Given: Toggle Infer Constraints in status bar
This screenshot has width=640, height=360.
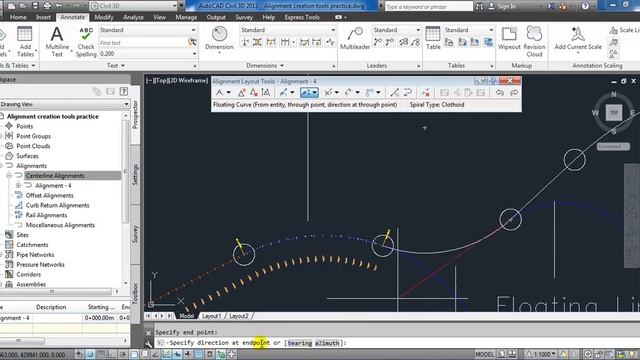Looking at the screenshot, I should (79, 354).
